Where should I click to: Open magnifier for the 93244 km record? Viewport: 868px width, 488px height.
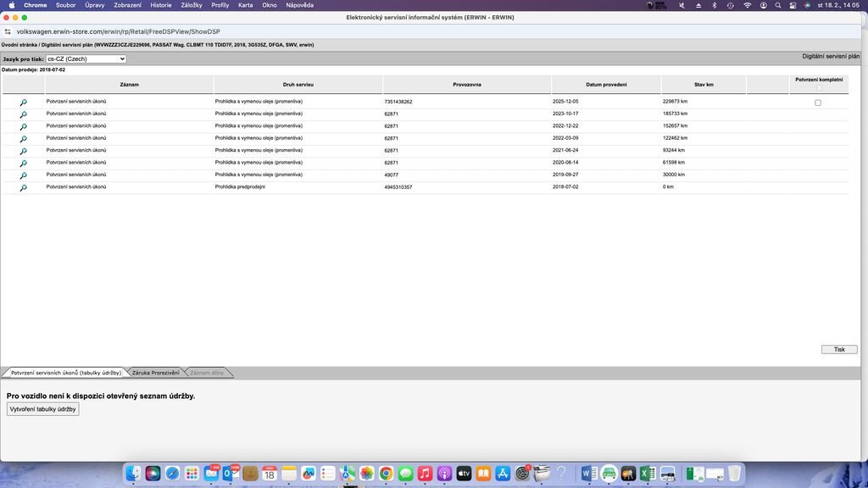coord(23,151)
